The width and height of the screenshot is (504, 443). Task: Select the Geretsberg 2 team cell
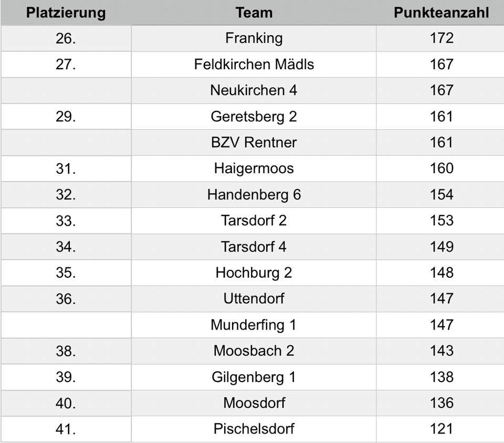(254, 117)
